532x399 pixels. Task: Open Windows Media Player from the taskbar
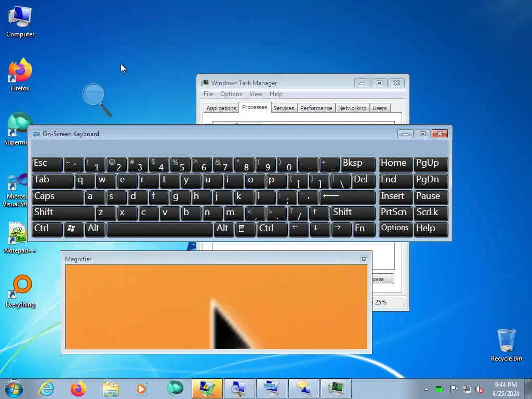[141, 389]
